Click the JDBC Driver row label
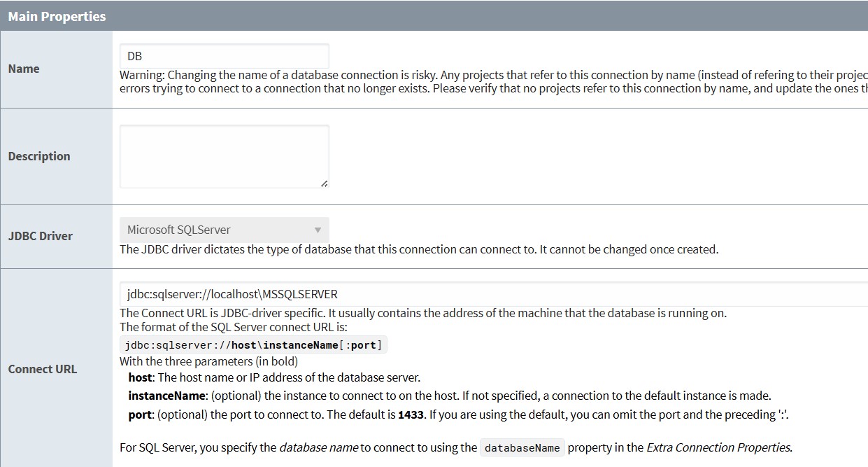 pos(41,236)
